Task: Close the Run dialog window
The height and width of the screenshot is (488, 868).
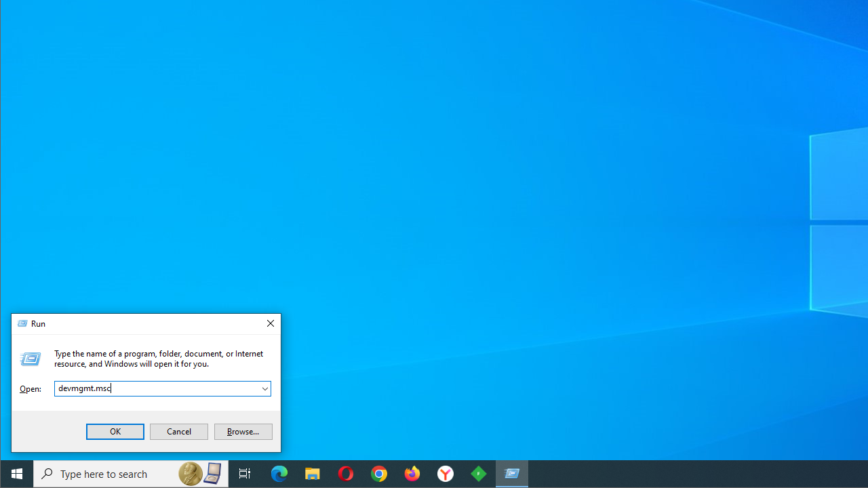Action: (x=270, y=323)
